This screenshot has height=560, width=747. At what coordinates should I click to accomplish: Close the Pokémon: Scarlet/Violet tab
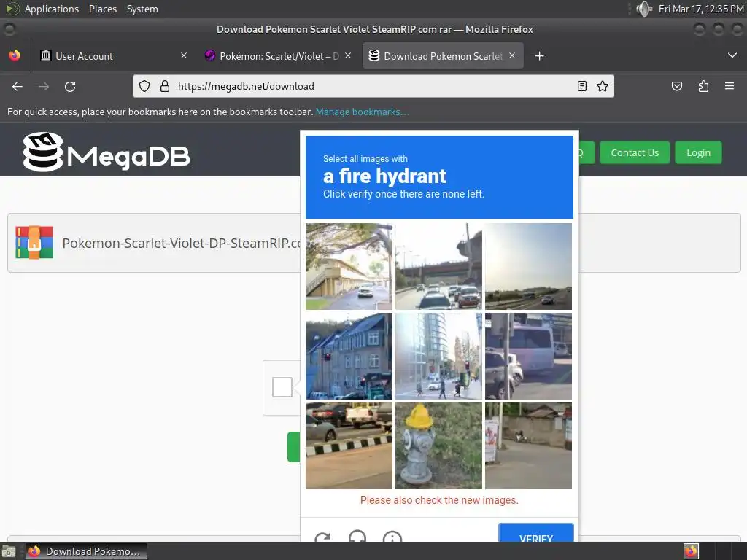[348, 55]
